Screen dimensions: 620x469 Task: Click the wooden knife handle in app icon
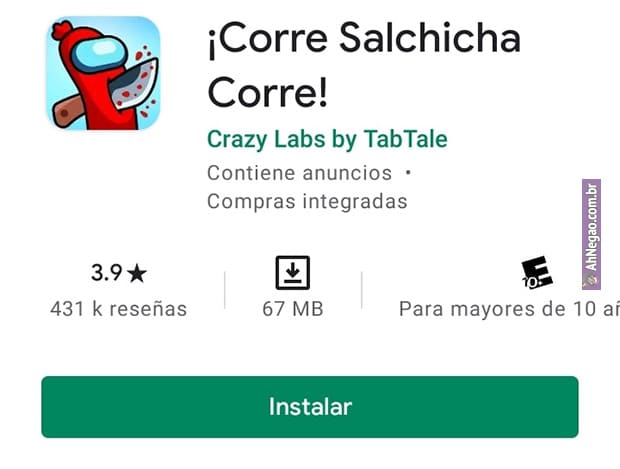click(67, 112)
